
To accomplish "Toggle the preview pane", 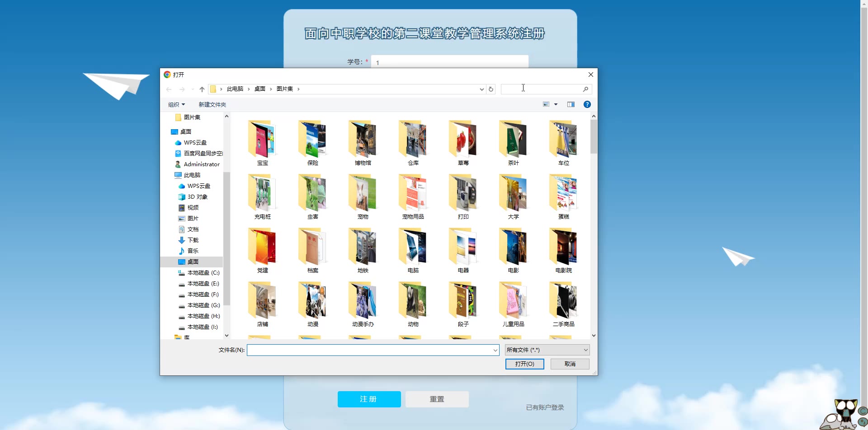I will 571,104.
